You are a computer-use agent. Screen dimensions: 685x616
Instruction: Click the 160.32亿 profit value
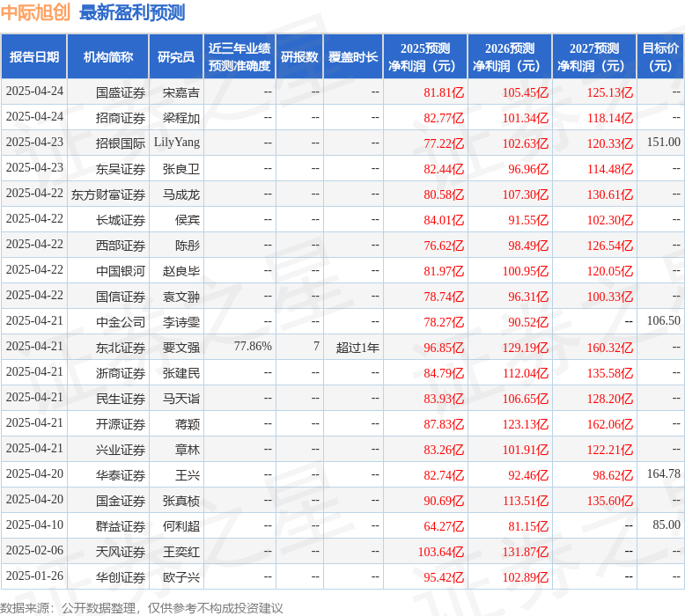point(610,348)
